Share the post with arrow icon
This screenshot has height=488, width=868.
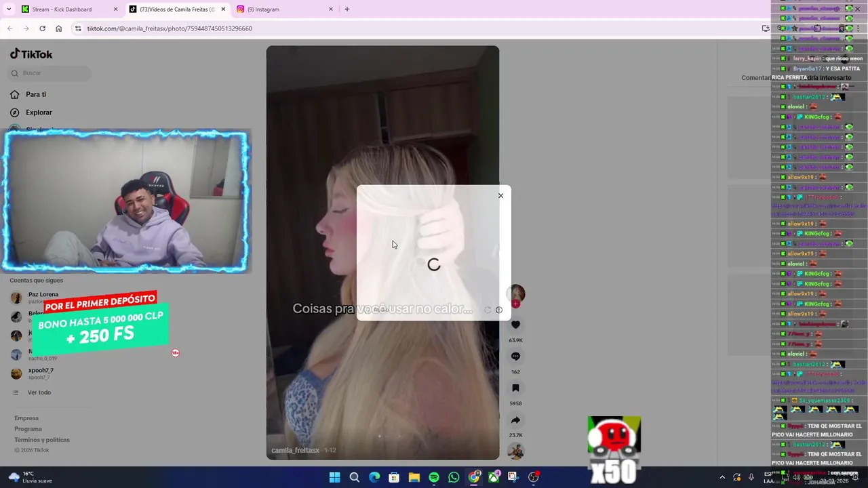click(x=515, y=420)
